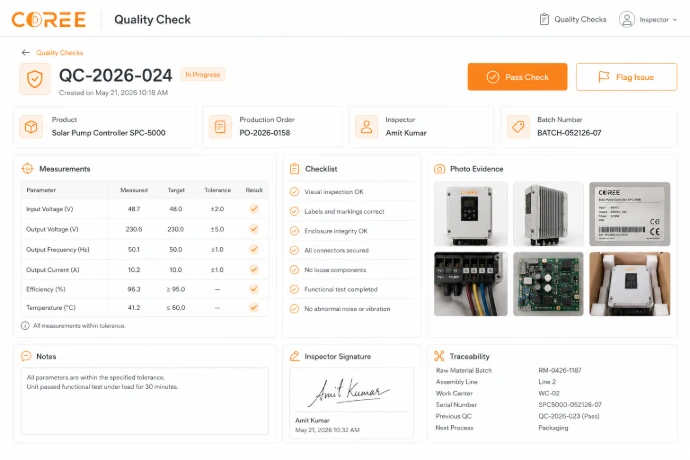This screenshot has width=690, height=460.
Task: Click measured value 230.6
Action: pyautogui.click(x=134, y=229)
